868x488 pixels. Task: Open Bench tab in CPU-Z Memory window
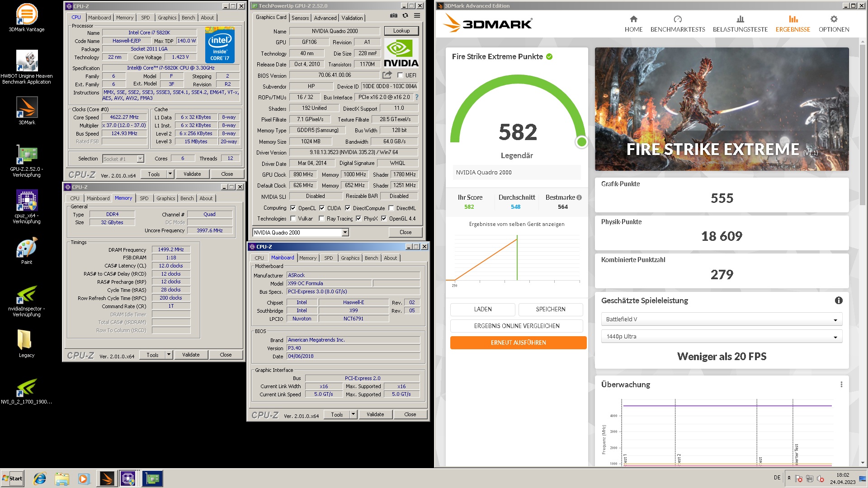[187, 198]
